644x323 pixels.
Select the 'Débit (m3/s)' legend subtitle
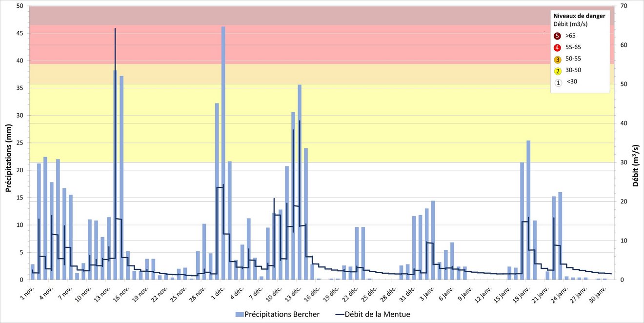tap(570, 24)
